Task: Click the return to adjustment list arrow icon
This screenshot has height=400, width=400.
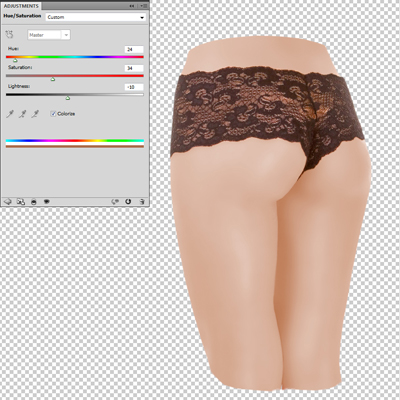Action: click(x=7, y=202)
